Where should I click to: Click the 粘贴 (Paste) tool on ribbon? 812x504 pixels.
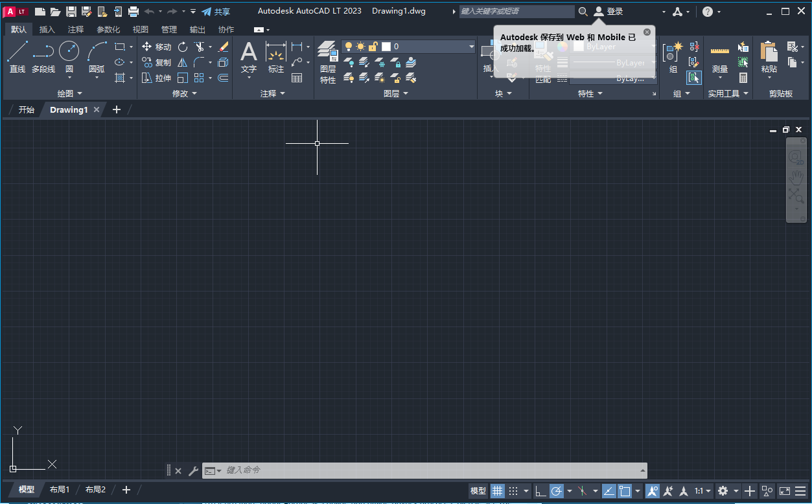(x=768, y=58)
